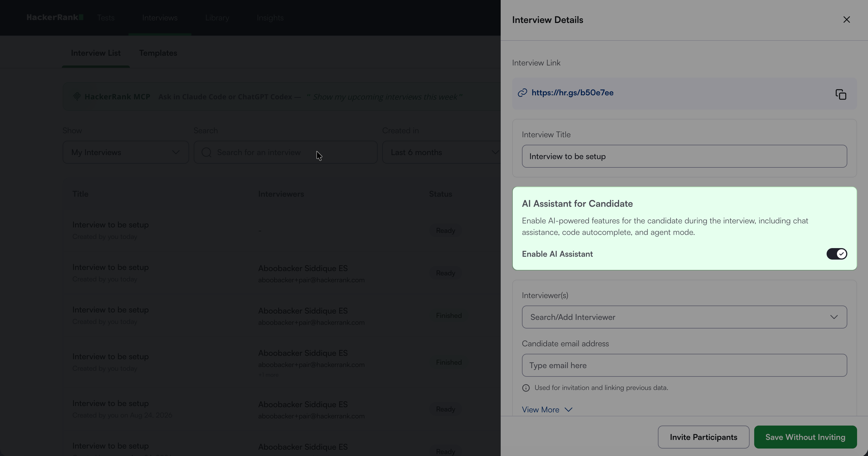Click the Interviewers column header
The width and height of the screenshot is (868, 456).
tap(281, 194)
